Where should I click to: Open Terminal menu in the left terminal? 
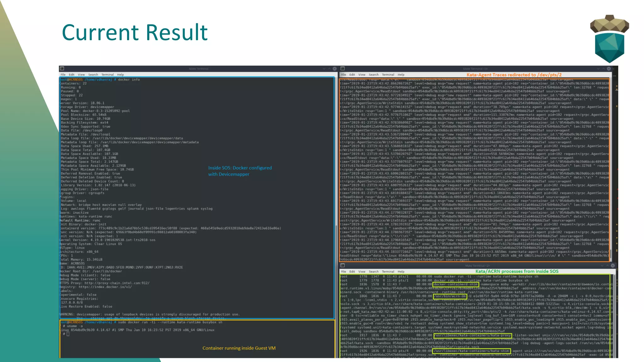[107, 75]
